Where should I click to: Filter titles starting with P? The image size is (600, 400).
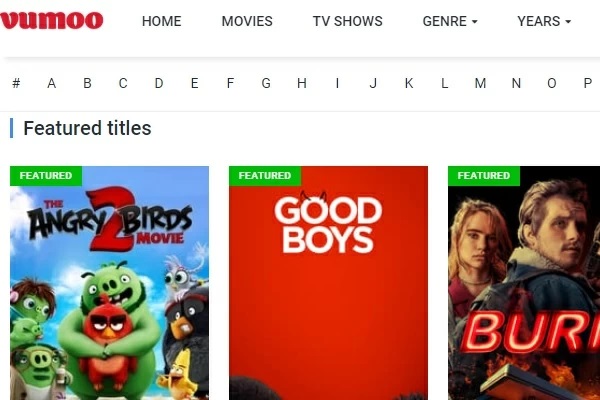tap(588, 83)
